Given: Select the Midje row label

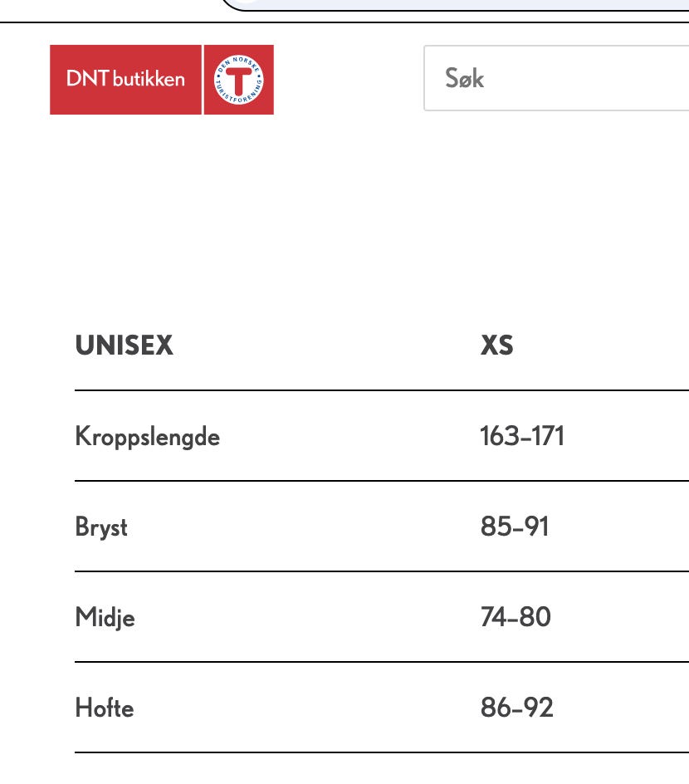Looking at the screenshot, I should [105, 618].
